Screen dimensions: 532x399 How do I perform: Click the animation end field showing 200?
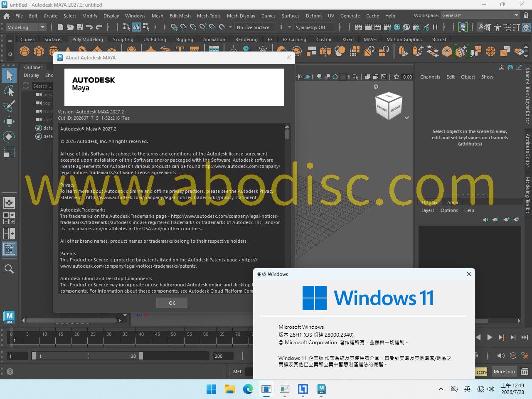(x=222, y=356)
